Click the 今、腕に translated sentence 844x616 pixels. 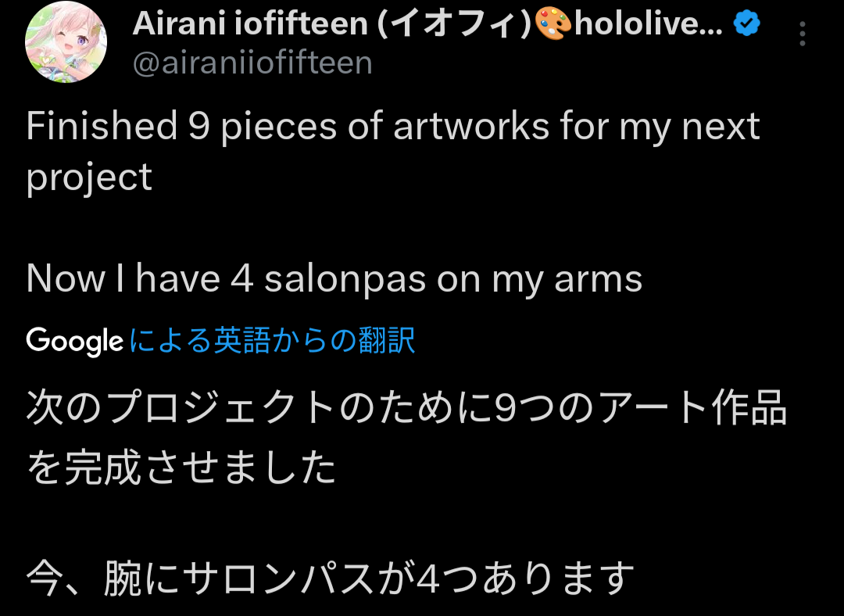[x=331, y=578]
